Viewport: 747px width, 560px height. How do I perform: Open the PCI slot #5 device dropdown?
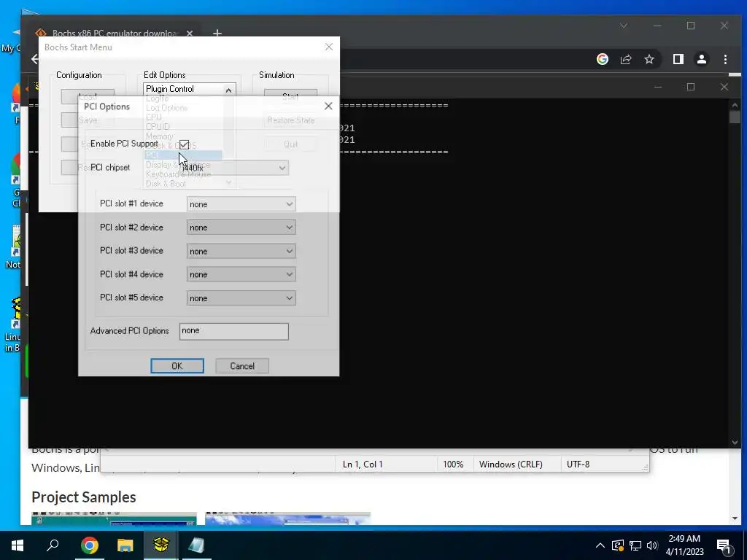[x=241, y=298]
